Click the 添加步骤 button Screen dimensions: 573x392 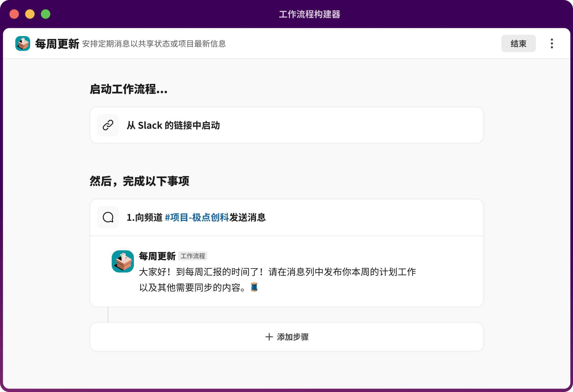coord(286,337)
